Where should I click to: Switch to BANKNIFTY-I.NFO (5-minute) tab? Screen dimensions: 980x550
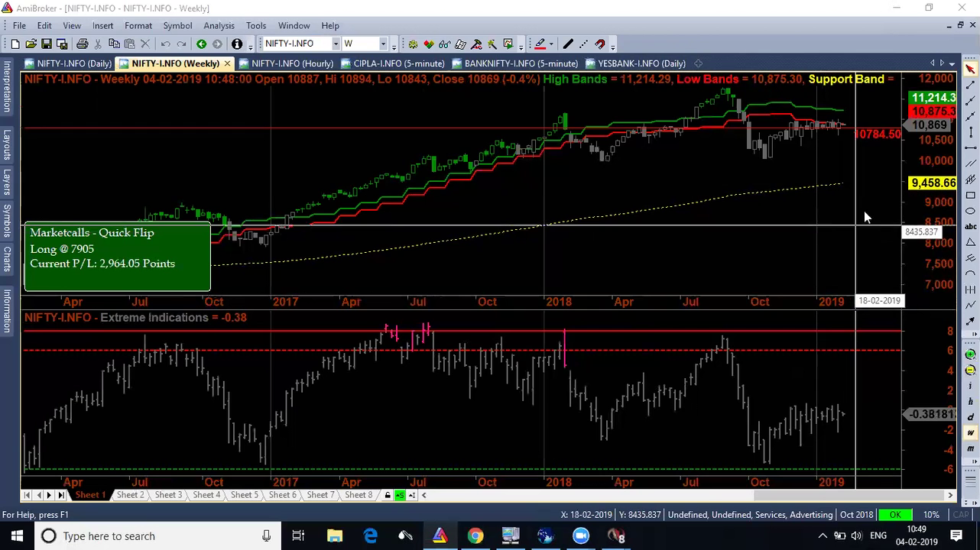pyautogui.click(x=515, y=63)
